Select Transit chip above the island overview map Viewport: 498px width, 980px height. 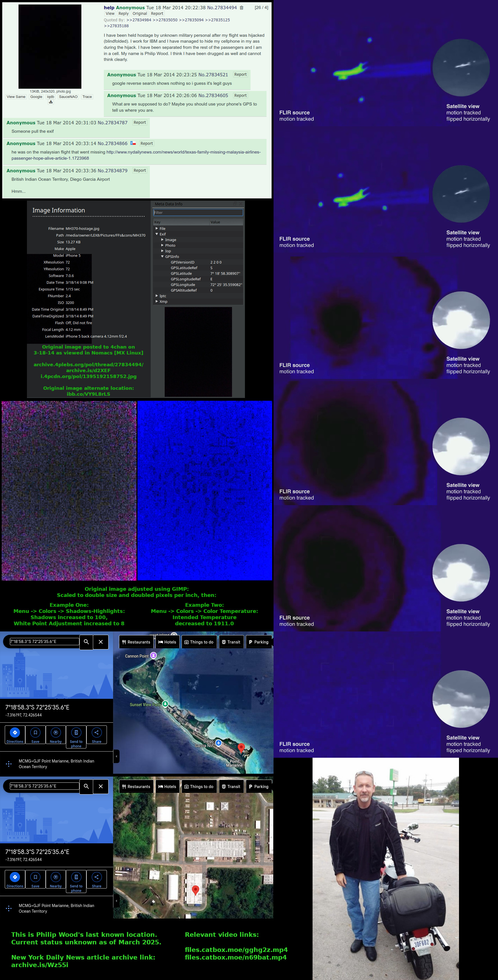click(231, 642)
